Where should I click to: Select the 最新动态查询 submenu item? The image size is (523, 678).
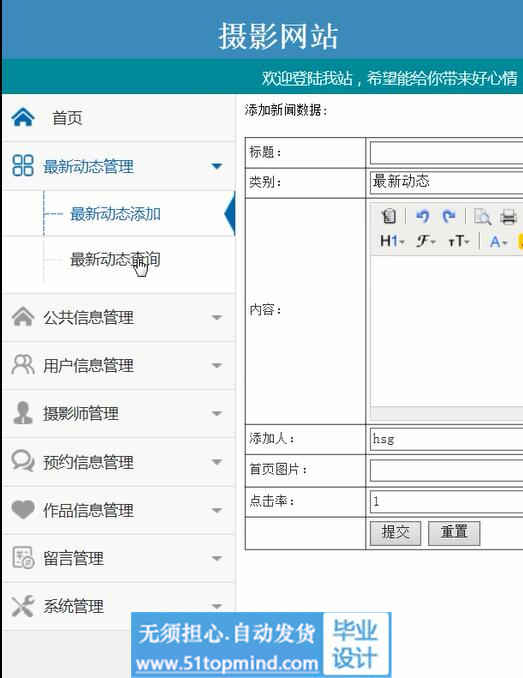pos(115,259)
